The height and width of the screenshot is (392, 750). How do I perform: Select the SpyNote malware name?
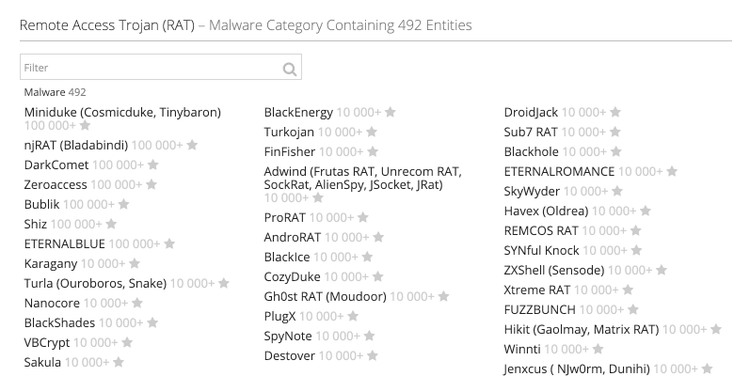(288, 336)
